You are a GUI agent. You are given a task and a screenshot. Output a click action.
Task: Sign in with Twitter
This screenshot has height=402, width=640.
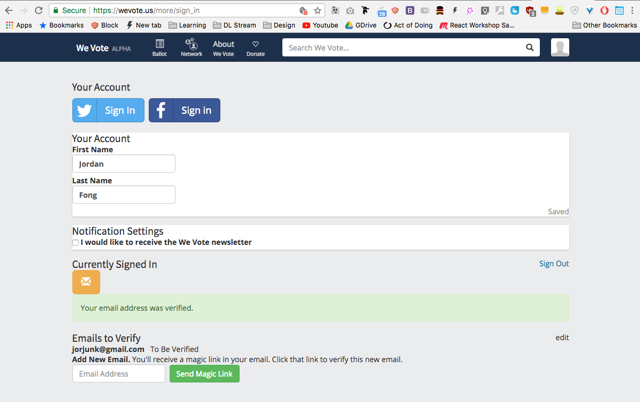click(108, 110)
